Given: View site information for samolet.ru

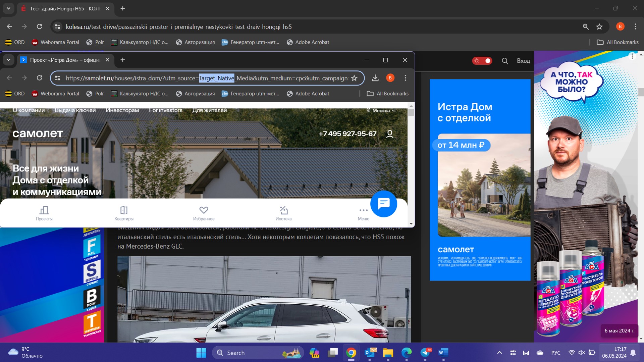Looking at the screenshot, I should tap(58, 78).
